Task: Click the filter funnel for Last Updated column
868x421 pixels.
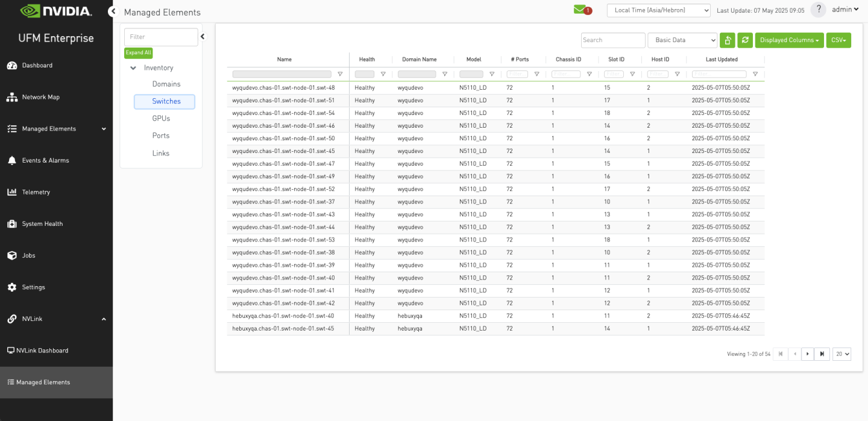Action: coord(755,74)
